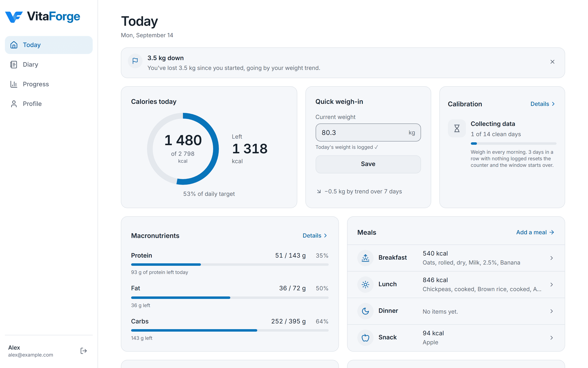This screenshot has height=368, width=588.
Task: Focus the Current weight input field
Action: click(x=368, y=132)
